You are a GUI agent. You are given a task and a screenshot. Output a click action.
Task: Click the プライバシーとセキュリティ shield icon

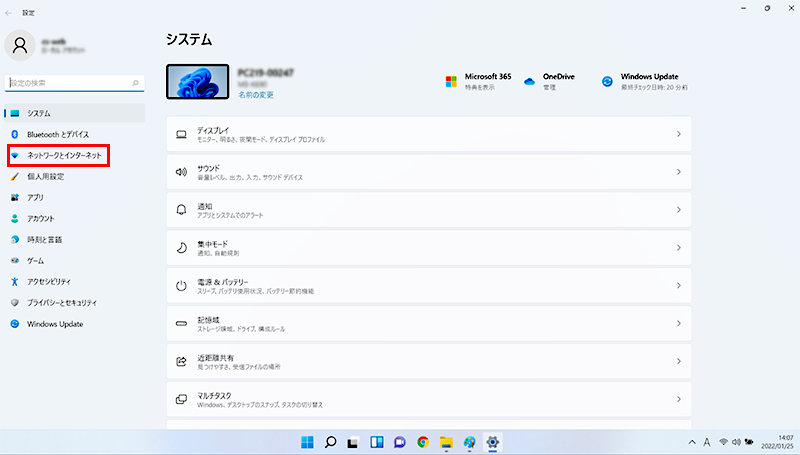tap(15, 302)
